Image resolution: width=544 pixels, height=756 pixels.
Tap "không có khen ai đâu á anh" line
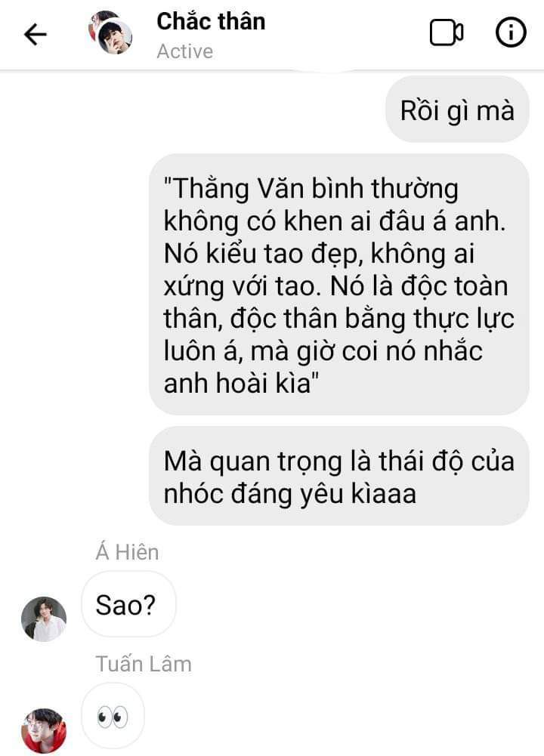click(334, 221)
